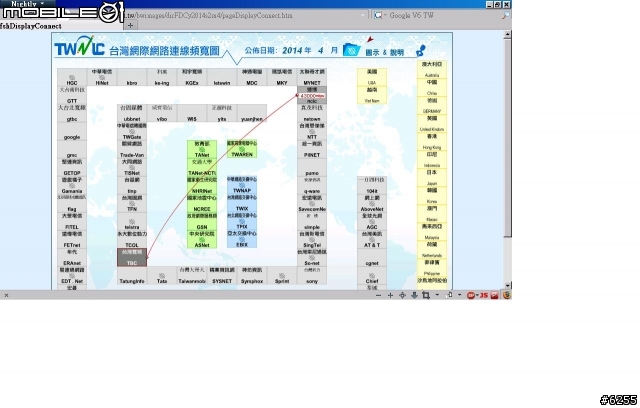This screenshot has height=408, width=640.
Task: Click the TWNIC logo
Action: click(x=80, y=46)
